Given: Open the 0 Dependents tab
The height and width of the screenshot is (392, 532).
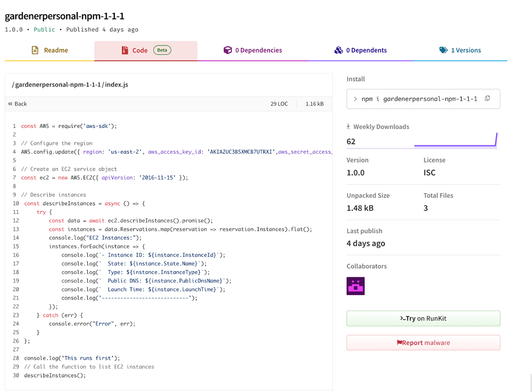Looking at the screenshot, I should [361, 50].
